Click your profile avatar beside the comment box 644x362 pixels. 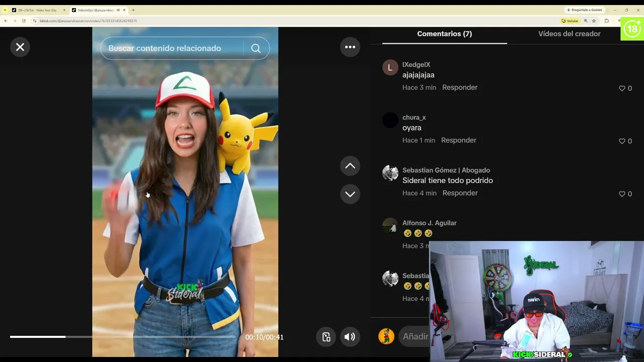coord(386,336)
